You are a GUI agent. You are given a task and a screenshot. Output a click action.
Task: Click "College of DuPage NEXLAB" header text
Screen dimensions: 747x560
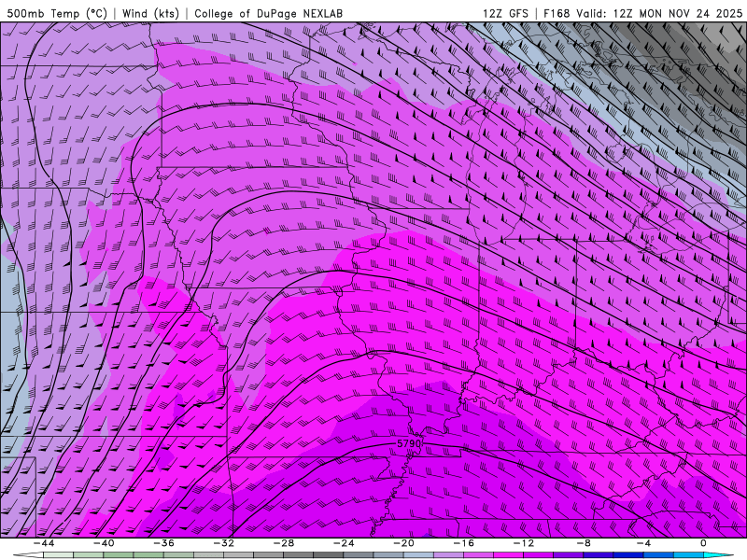coord(268,13)
